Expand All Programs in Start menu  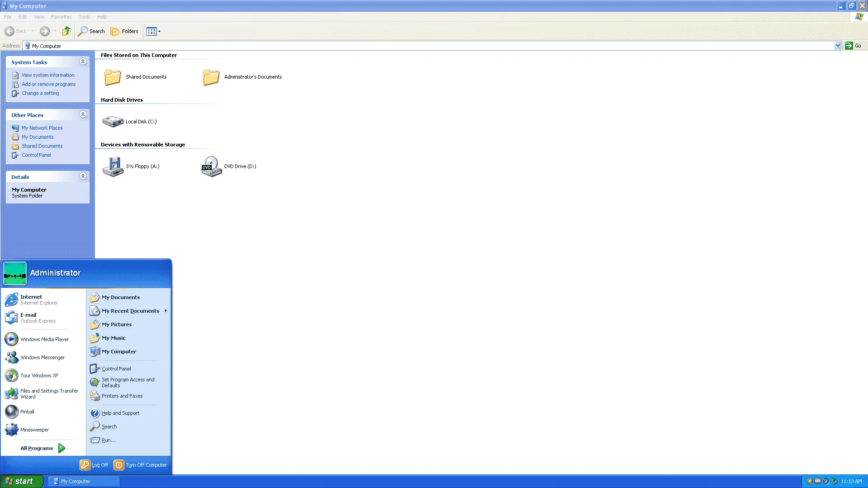[43, 448]
